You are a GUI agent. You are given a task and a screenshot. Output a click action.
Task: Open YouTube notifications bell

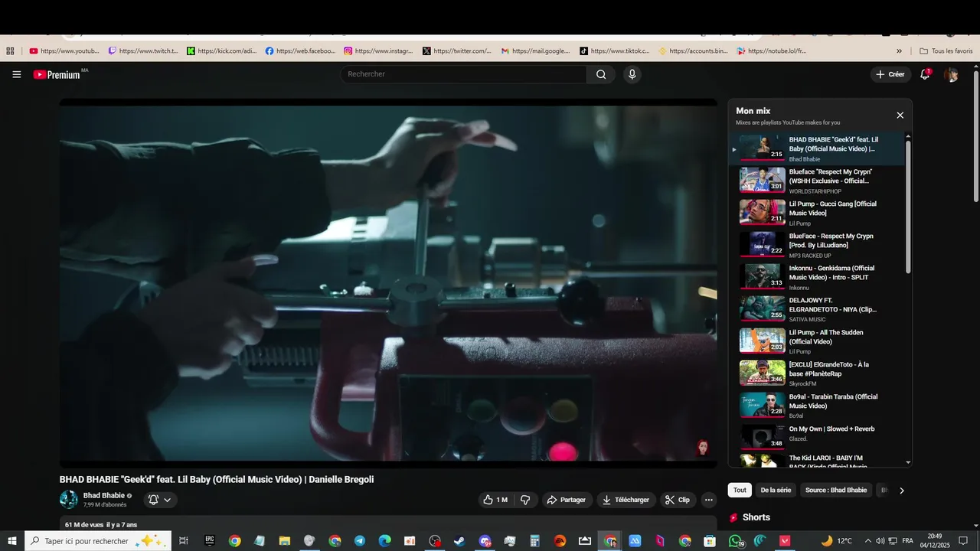925,74
